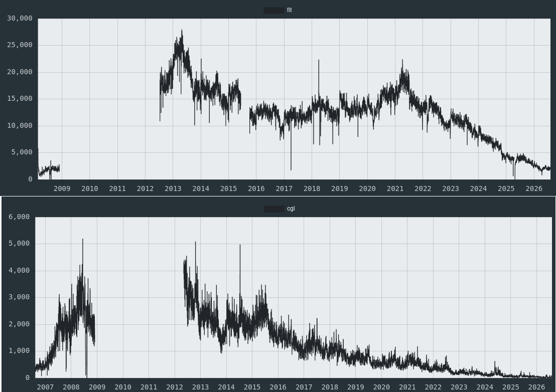The image size is (556, 392).
Task: Select 10,000 y-axis label in fit chart
Action: pos(20,126)
